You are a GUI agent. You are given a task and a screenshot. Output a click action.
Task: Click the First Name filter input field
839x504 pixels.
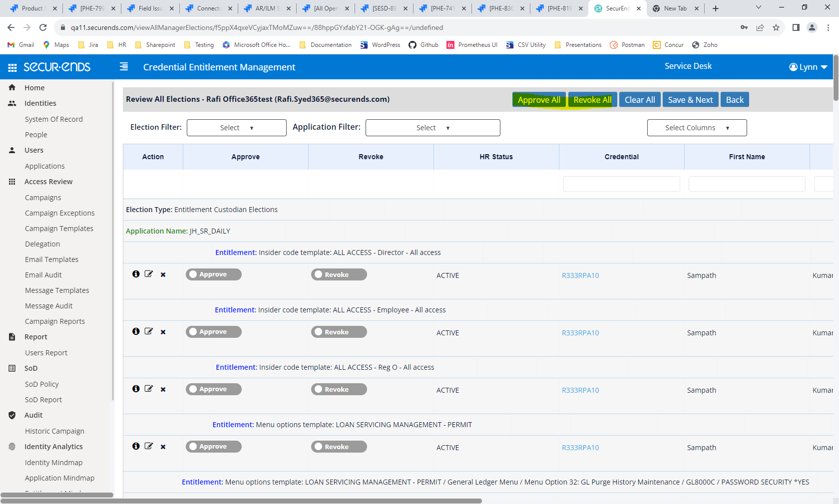click(747, 184)
